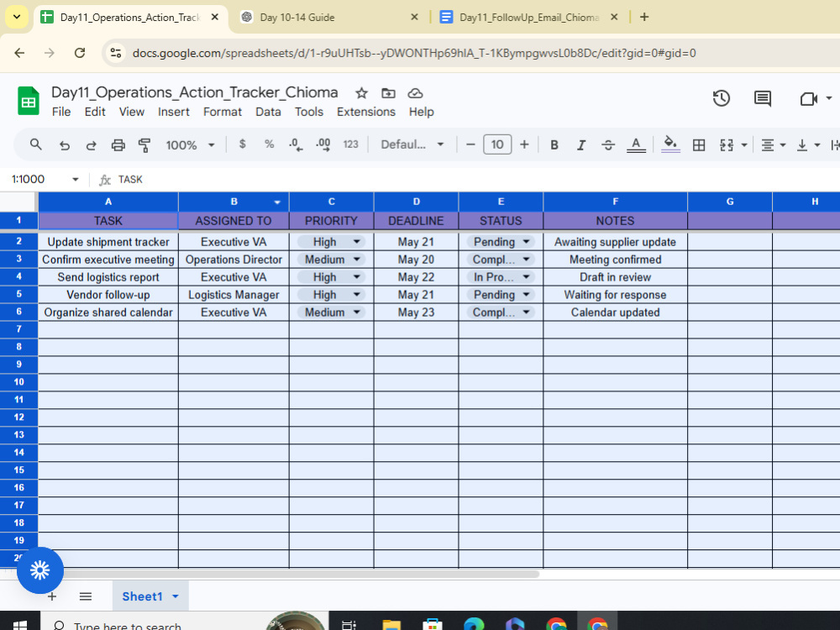Expand merge cells options arrow
Screen dimensions: 840x630
point(744,145)
